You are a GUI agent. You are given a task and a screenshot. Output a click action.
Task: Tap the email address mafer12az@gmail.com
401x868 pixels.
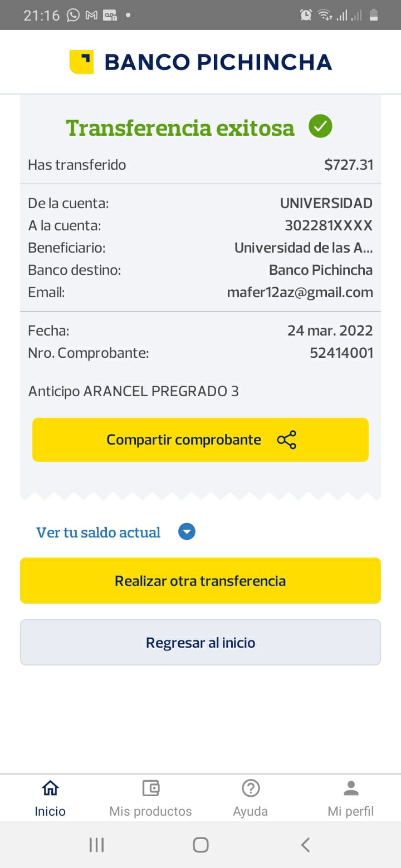tap(300, 292)
